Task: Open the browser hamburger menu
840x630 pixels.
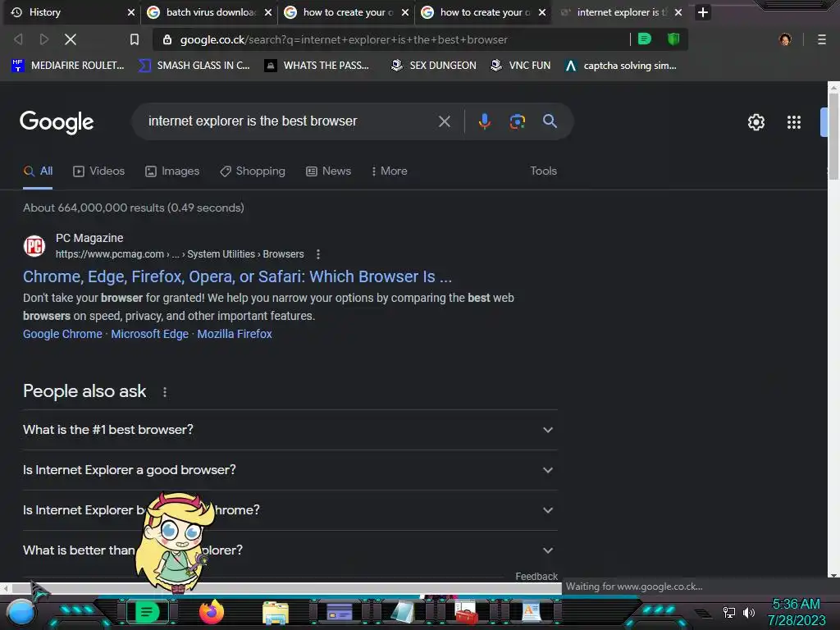Action: 821,39
